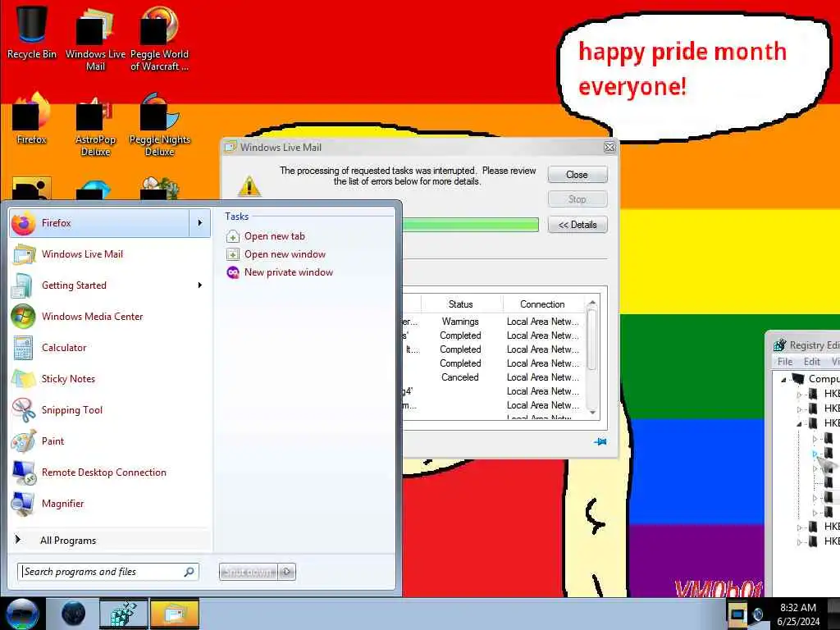Click the Status column header
Image resolution: width=840 pixels, height=630 pixels.
pos(461,304)
